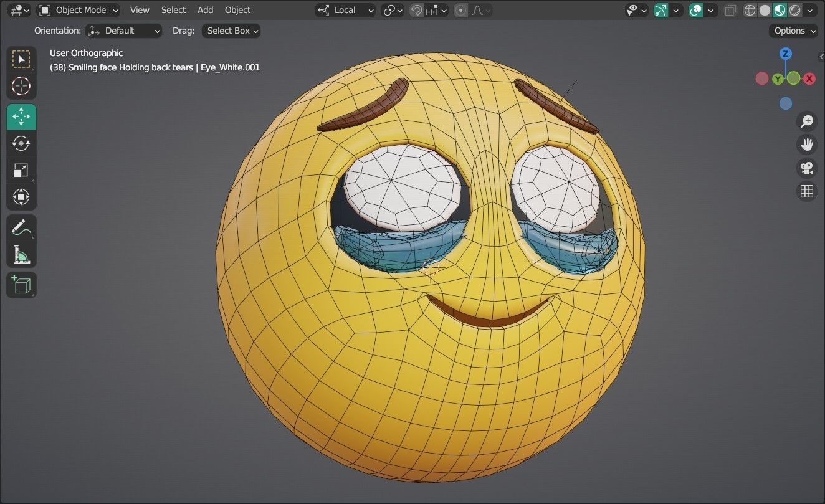Toggle snapping magnet icon
Viewport: 825px width, 504px height.
tap(416, 10)
